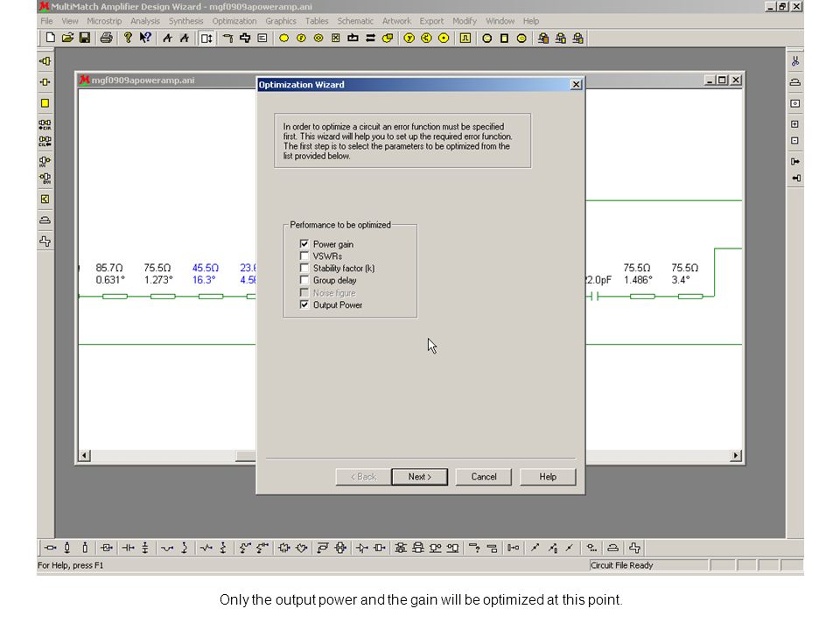
Task: Click the series resistor zigzag icon
Action: click(206, 548)
